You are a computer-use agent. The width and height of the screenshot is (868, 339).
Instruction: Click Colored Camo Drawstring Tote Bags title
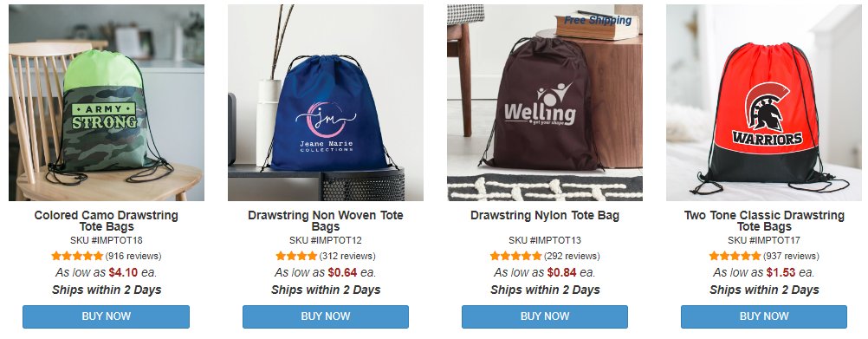click(107, 220)
